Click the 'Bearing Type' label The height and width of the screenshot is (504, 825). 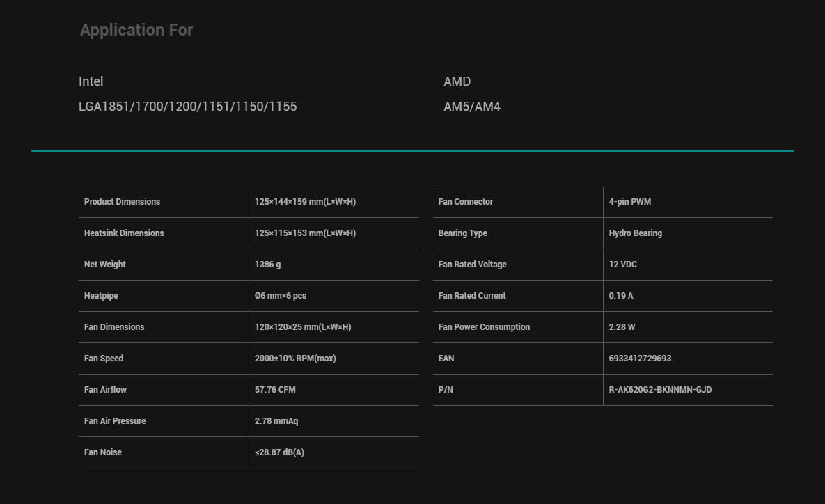pyautogui.click(x=463, y=233)
